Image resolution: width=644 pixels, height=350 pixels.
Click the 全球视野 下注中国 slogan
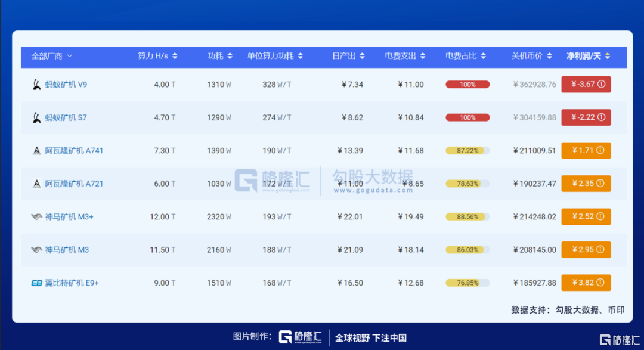[x=371, y=338]
